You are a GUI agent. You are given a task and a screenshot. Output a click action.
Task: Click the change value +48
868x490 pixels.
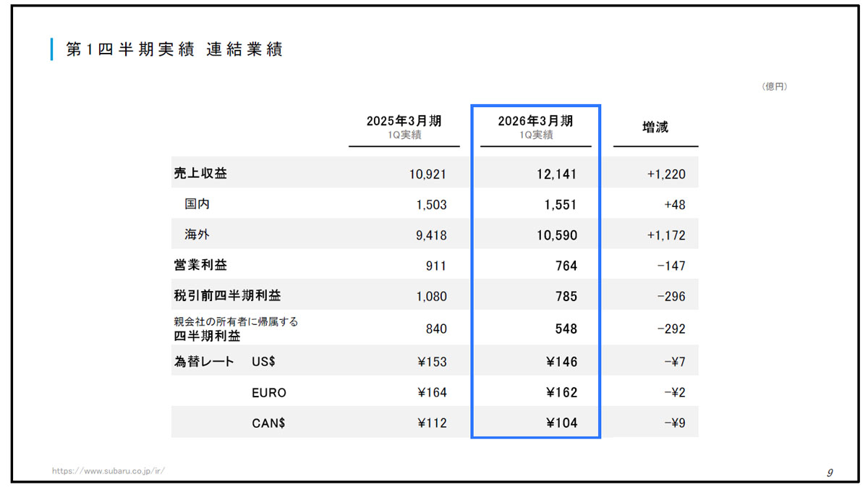(675, 205)
